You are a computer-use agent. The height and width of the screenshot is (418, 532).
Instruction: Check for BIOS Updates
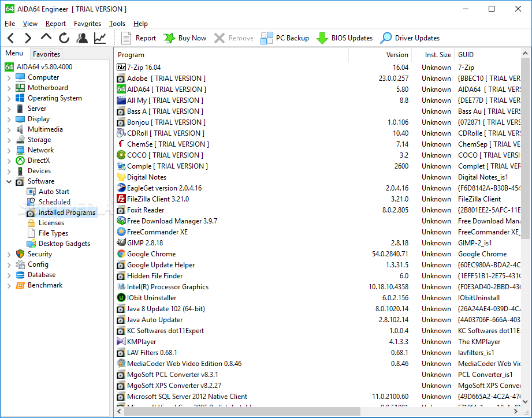point(344,38)
